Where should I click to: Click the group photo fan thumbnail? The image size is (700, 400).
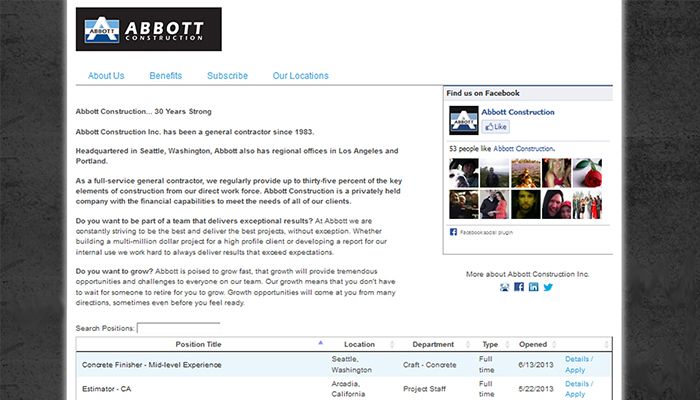coord(587,204)
